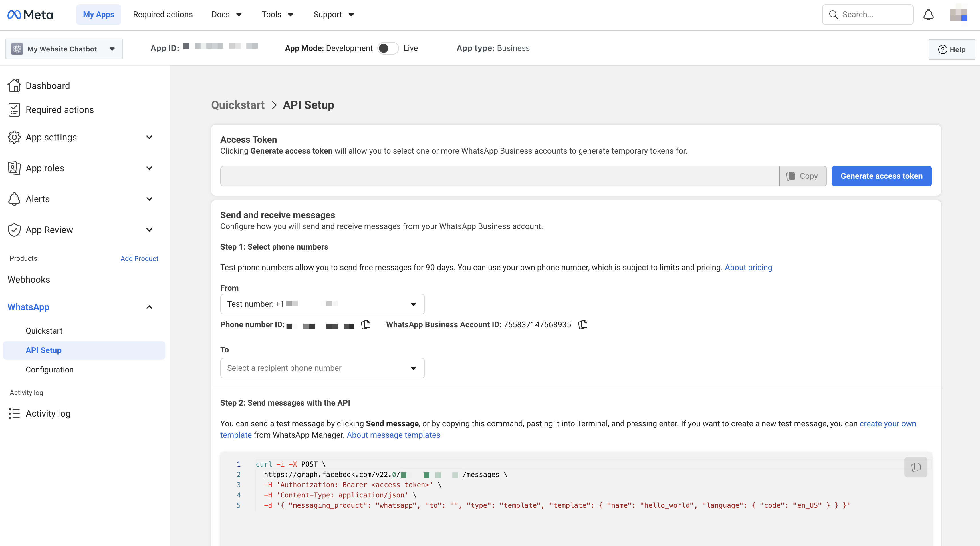Image resolution: width=980 pixels, height=546 pixels.
Task: Click the Meta logo
Action: tap(30, 15)
